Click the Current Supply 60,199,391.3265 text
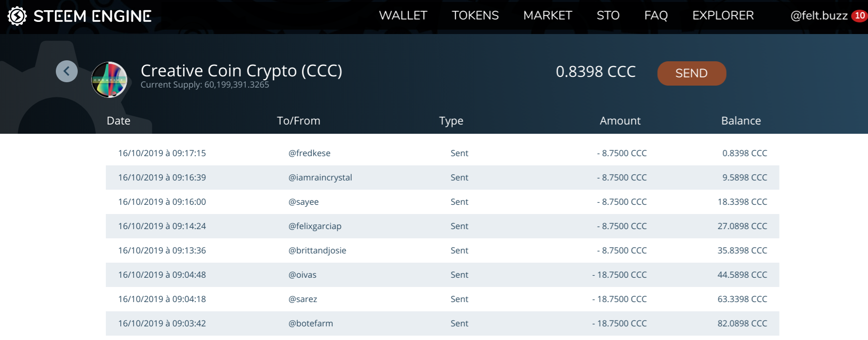This screenshot has height=340, width=868. [x=204, y=85]
